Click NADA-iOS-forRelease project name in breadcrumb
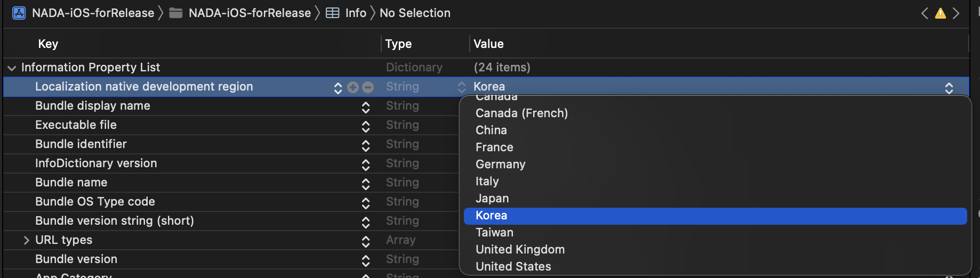 tap(93, 13)
